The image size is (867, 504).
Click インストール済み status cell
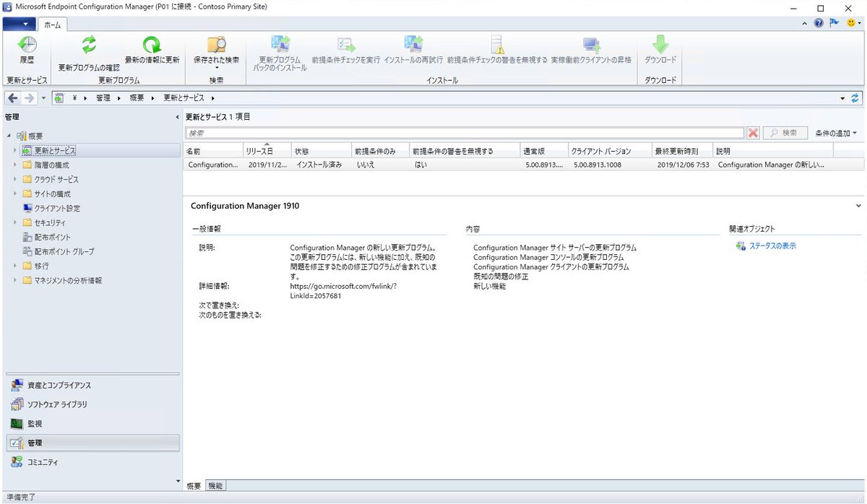tap(319, 165)
